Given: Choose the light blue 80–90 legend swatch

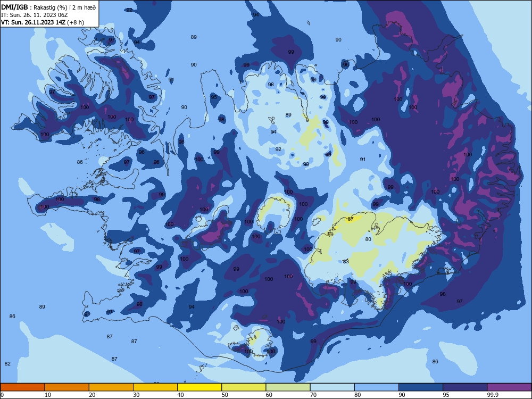Looking at the screenshot, I should click(x=377, y=387).
